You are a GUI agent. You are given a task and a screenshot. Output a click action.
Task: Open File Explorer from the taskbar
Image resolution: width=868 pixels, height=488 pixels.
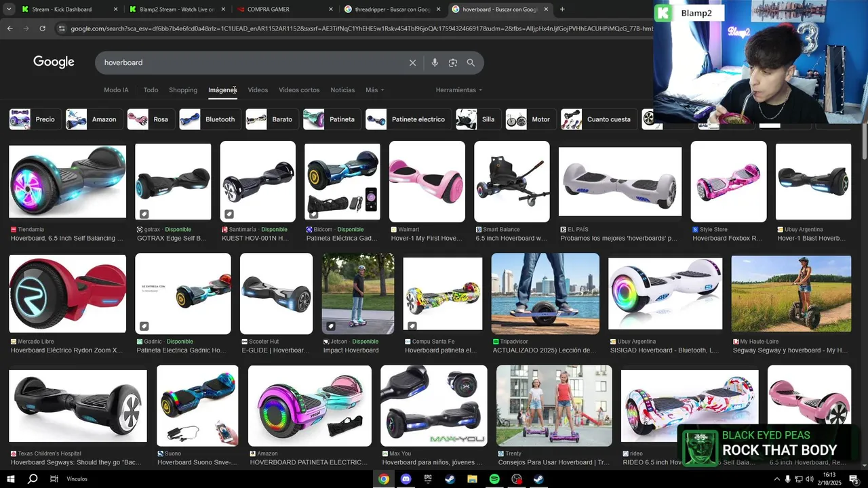pos(472,479)
